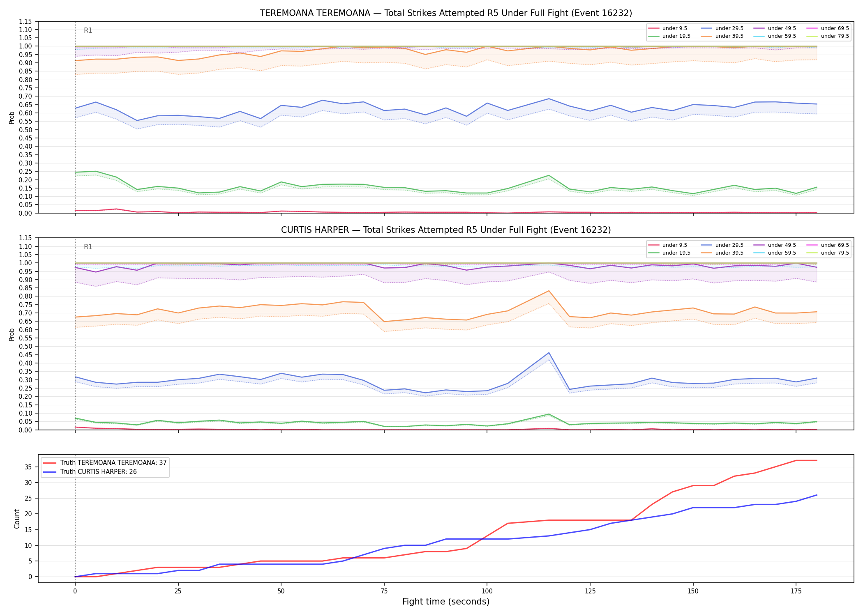Click 'under 69.5' legend entry in Curtis Harper chart
Viewport: 863px width, 616px height.
pos(828,245)
